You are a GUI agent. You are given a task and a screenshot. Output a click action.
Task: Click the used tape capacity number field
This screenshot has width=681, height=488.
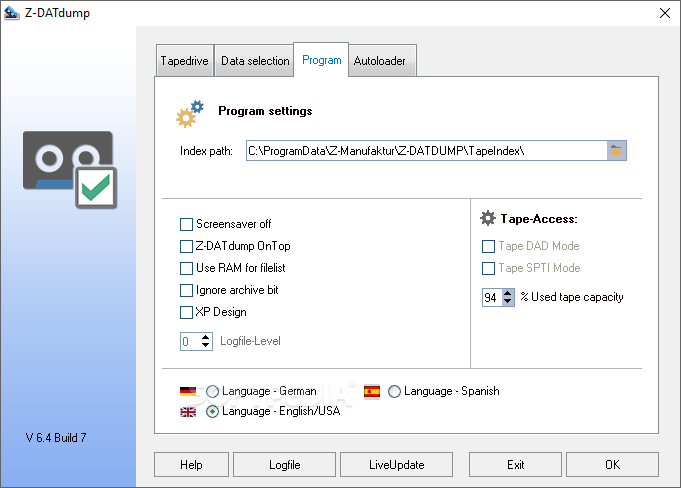point(492,297)
